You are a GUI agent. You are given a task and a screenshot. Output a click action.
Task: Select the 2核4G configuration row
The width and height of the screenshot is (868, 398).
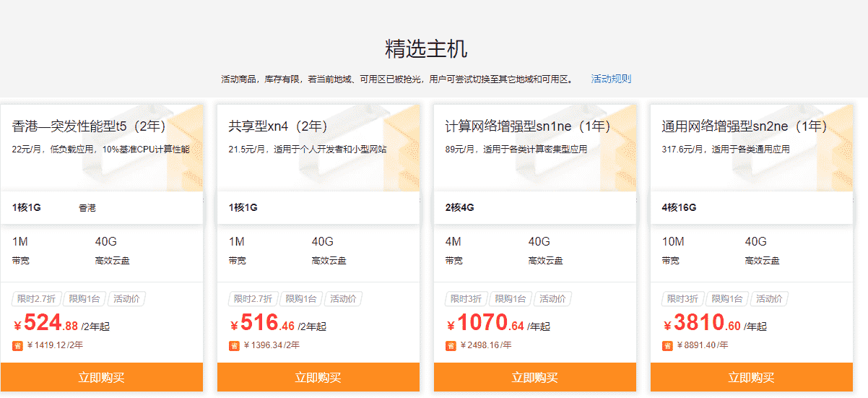[x=460, y=208]
